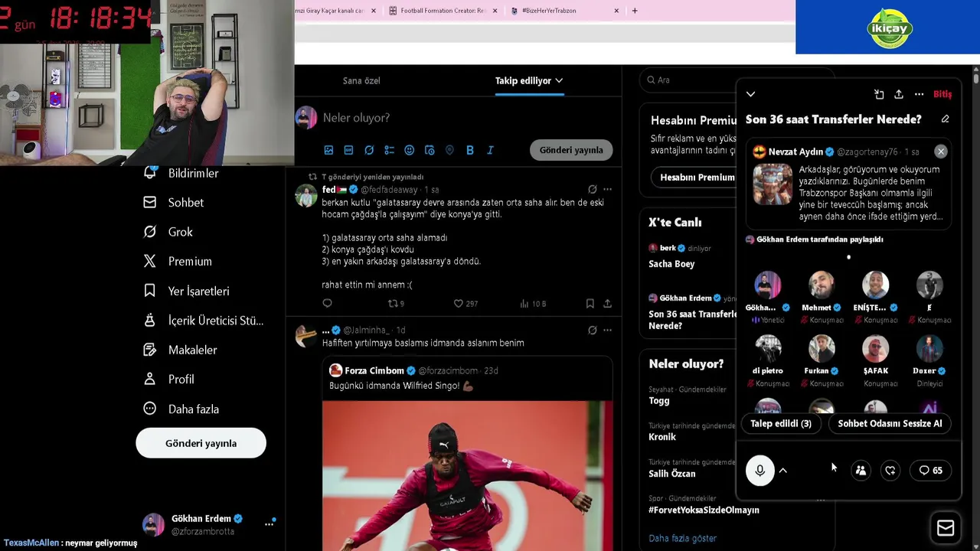Open the emoji picker in composer
This screenshot has width=980, height=551.
click(409, 150)
